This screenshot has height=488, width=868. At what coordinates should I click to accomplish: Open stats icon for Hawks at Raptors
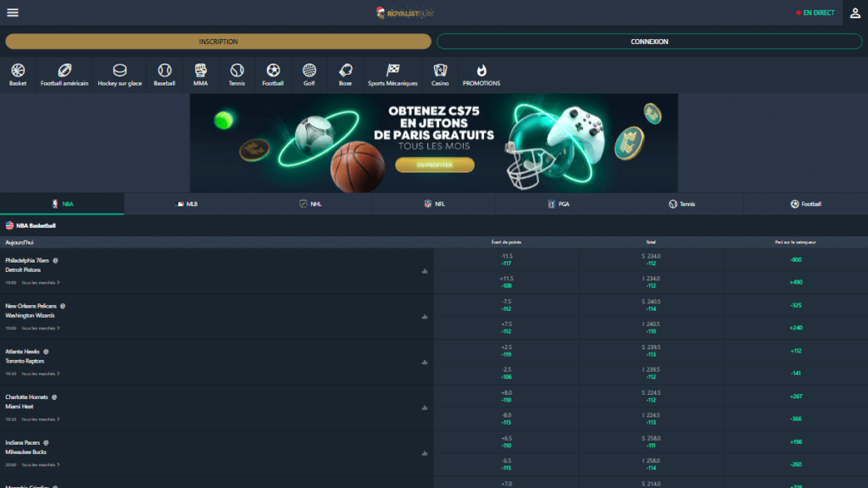(x=425, y=363)
